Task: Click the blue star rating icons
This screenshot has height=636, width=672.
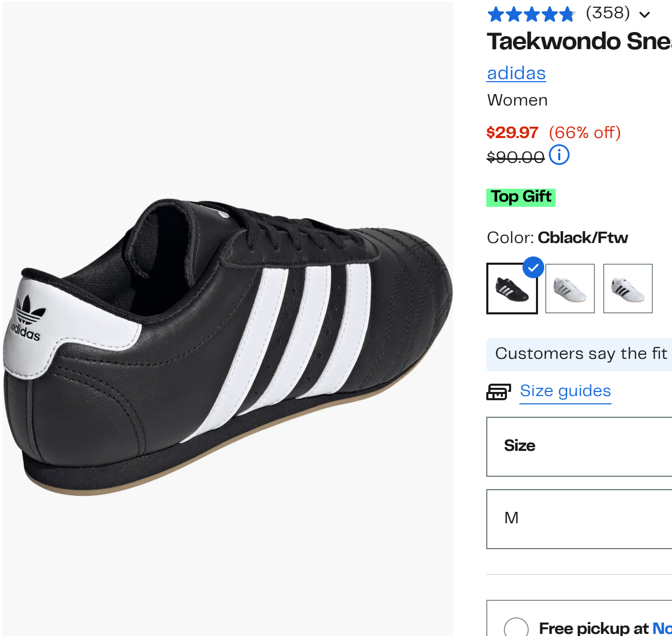Action: [x=531, y=14]
